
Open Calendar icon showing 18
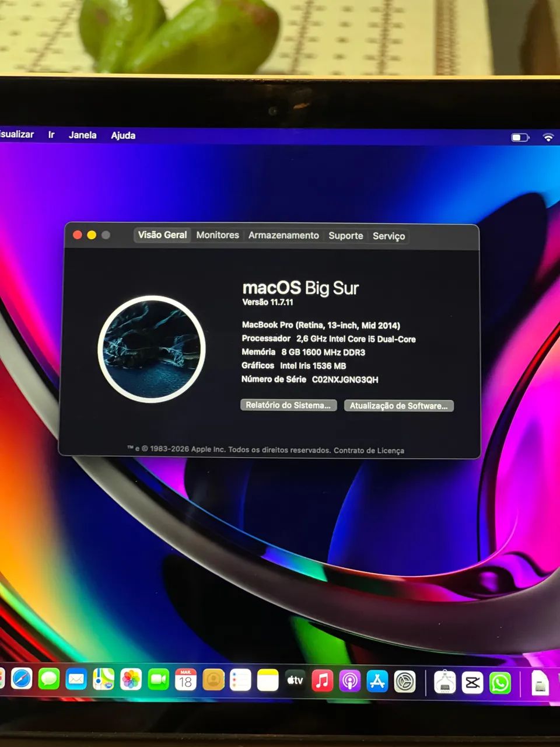[x=185, y=680]
